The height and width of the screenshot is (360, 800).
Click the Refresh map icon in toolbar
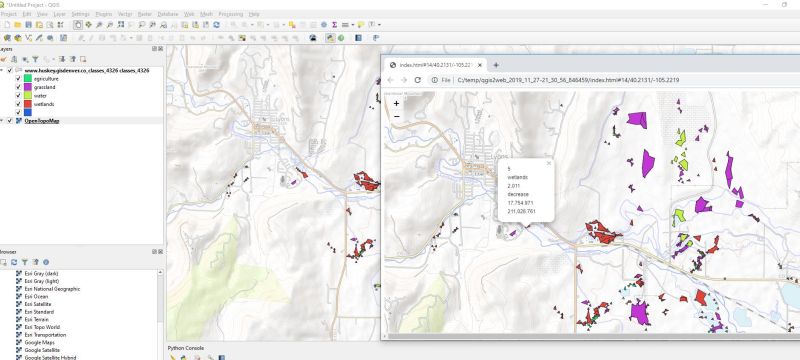pos(216,24)
